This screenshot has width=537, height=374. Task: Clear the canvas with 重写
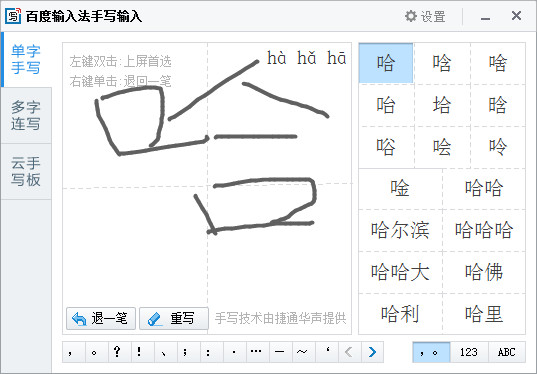174,319
